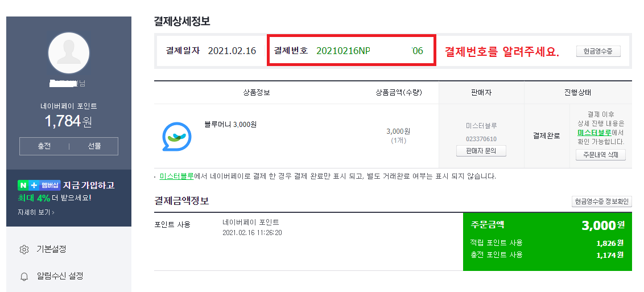Click the 네이버페이 포인트 balance 1,784원

pyautogui.click(x=69, y=121)
